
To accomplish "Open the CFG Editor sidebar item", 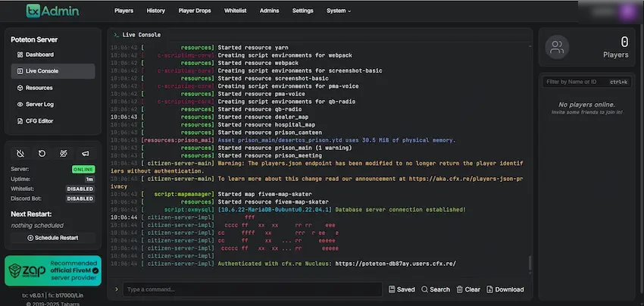I will pyautogui.click(x=52, y=121).
